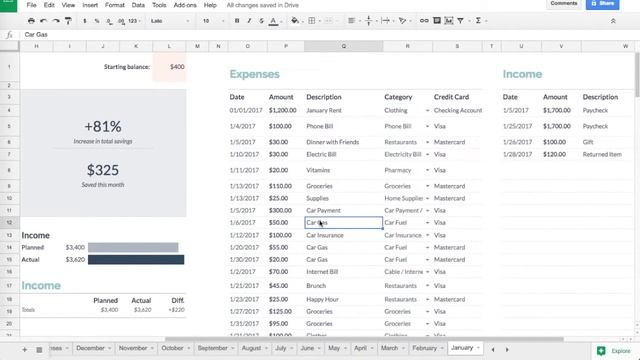Open the File menu

coord(31,5)
